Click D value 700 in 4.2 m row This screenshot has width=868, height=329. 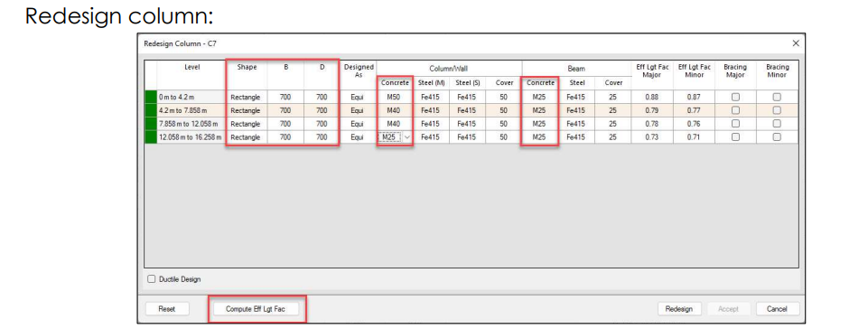coord(322,110)
